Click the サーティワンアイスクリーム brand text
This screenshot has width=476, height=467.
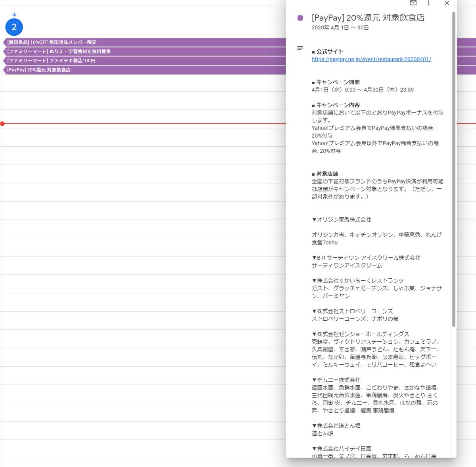coord(347,266)
